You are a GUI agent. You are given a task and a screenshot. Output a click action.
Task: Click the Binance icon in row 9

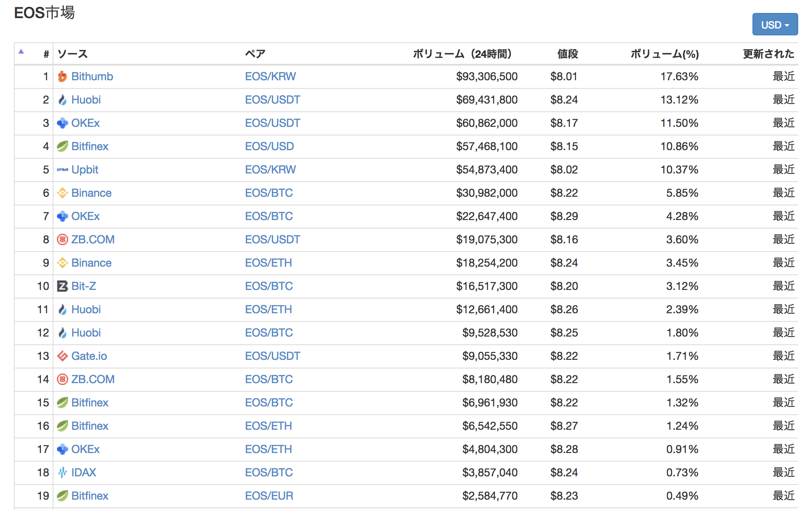[63, 263]
